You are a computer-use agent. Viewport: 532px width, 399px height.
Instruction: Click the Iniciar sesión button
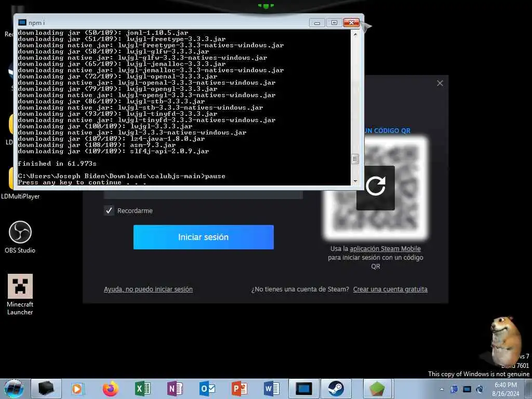[x=204, y=237]
